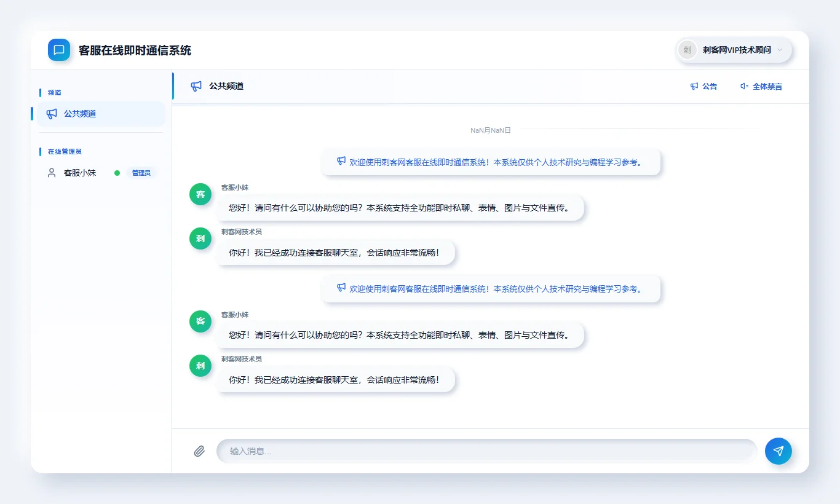Viewport: 840px width, 504px height.
Task: Open the 公告 announcement button
Action: [x=703, y=87]
